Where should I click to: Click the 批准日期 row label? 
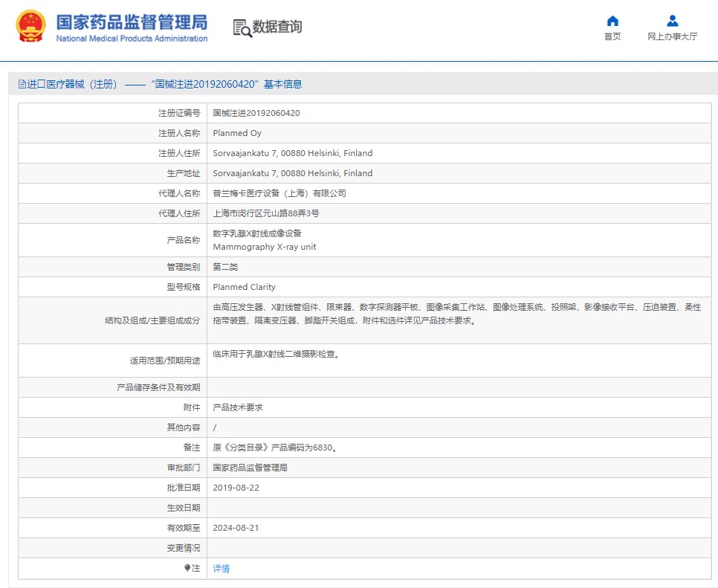[184, 488]
